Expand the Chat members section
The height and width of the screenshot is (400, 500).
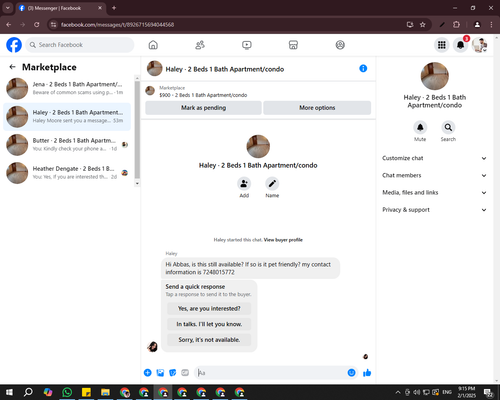coord(434,175)
